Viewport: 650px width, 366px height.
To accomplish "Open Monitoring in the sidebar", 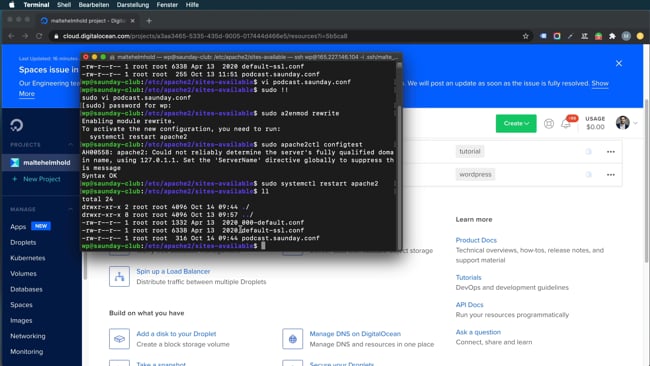I will [27, 351].
